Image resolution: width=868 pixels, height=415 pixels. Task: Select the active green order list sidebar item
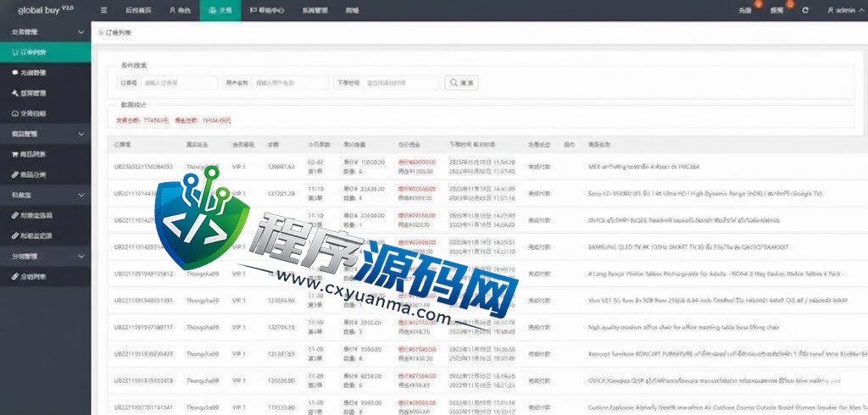46,53
